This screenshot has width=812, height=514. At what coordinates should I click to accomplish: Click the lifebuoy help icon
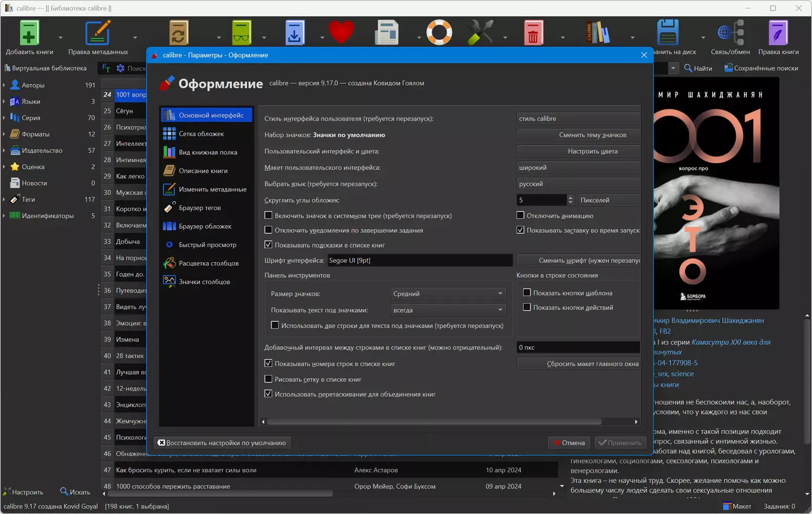[439, 33]
